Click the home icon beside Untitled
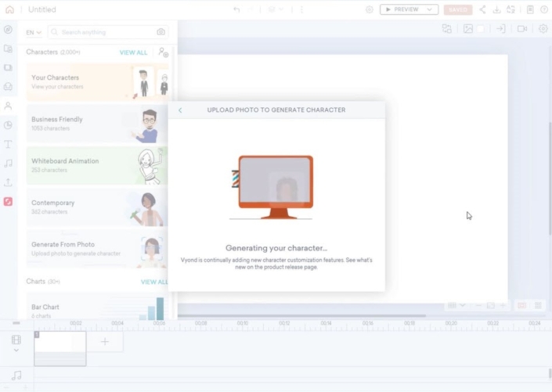Screen dimensions: 552x392 9,9
